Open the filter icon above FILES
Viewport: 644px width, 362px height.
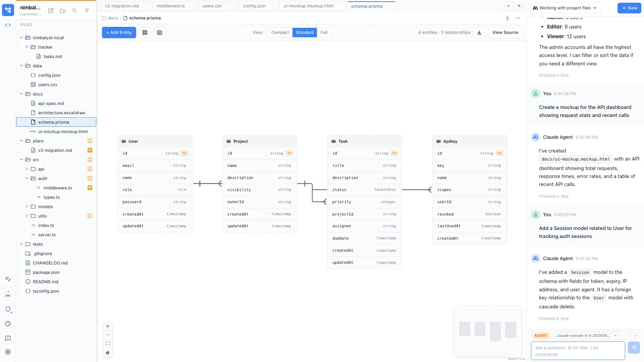pyautogui.click(x=87, y=10)
